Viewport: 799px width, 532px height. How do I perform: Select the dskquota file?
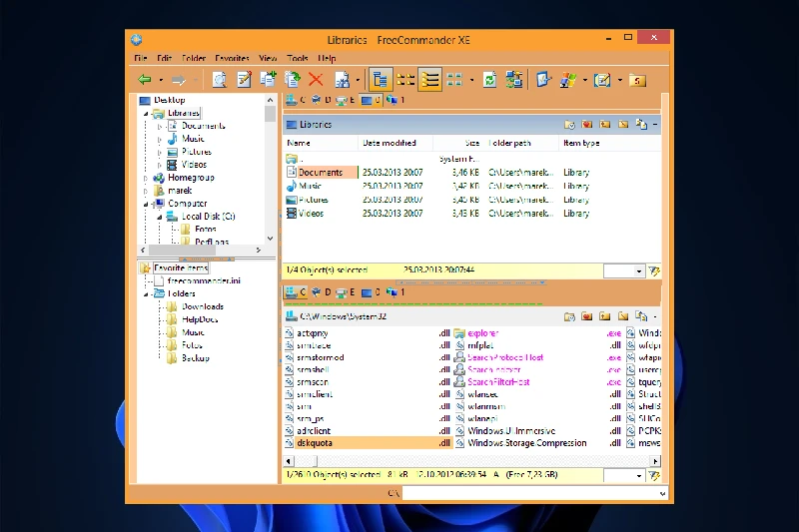pos(368,443)
